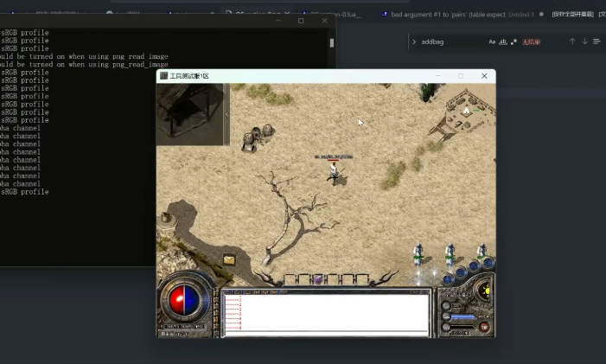Click the red round button at bottom-right of game
The image size is (606, 364).
click(484, 328)
